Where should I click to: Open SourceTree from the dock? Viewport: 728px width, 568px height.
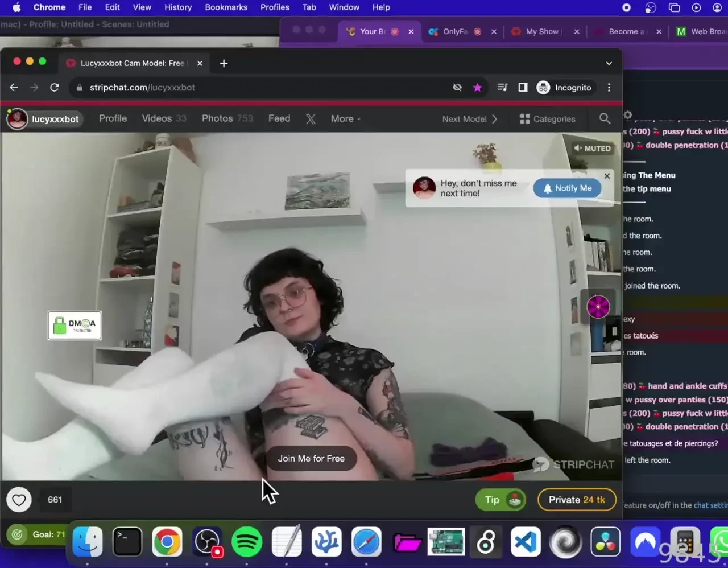point(326,542)
